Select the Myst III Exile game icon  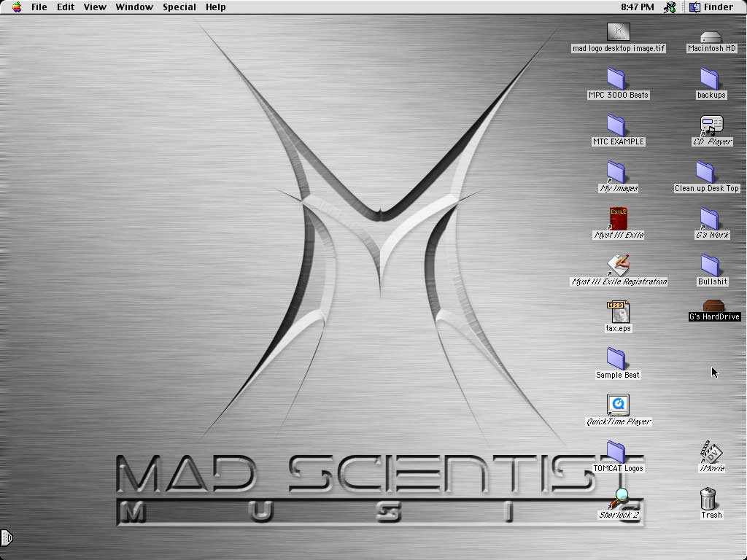[x=618, y=218]
